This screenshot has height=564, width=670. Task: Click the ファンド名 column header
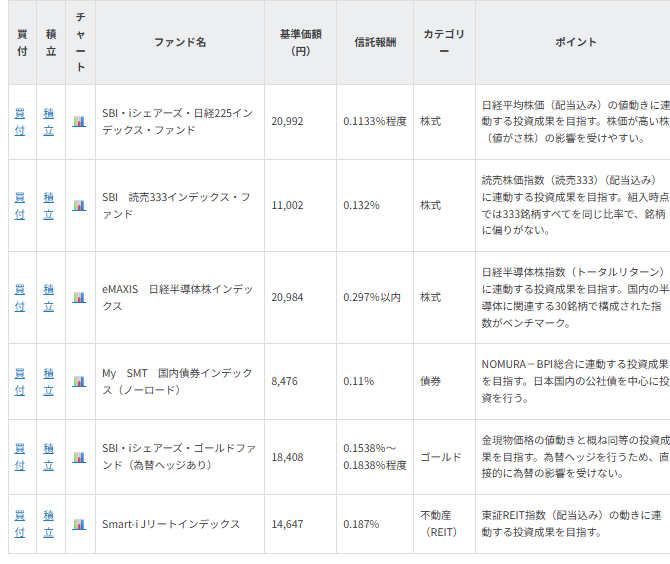(180, 42)
